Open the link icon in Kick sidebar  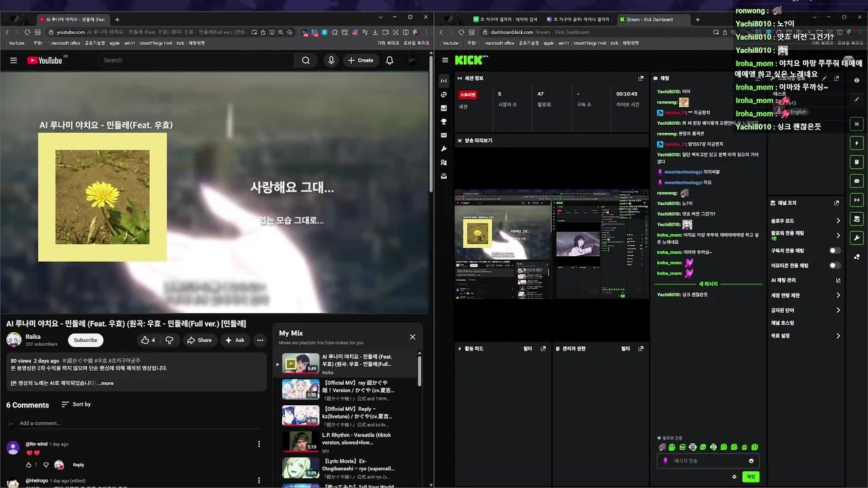click(x=443, y=94)
